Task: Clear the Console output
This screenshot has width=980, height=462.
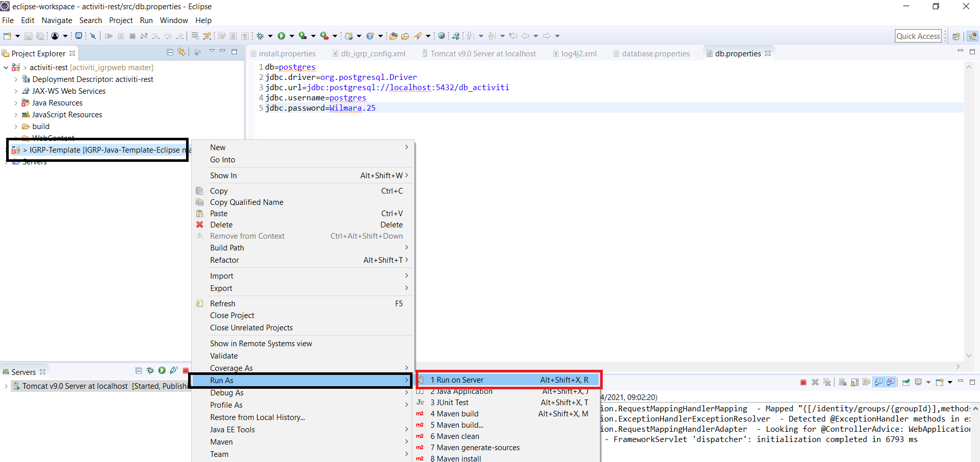Action: tap(843, 382)
